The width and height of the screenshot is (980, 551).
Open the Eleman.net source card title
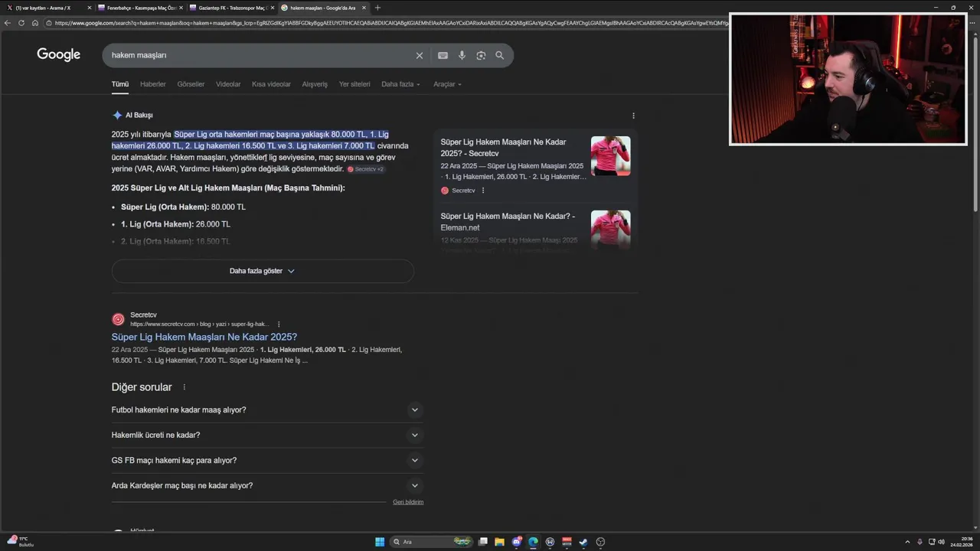click(x=508, y=222)
